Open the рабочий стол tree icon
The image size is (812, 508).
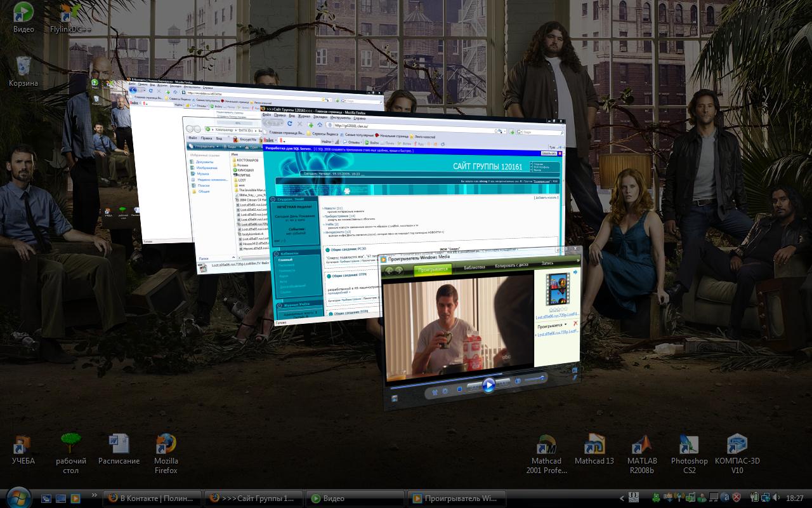point(71,453)
